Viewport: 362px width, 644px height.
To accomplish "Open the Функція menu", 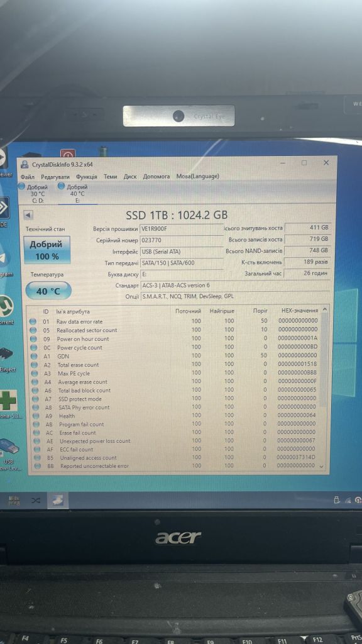I will tap(87, 177).
